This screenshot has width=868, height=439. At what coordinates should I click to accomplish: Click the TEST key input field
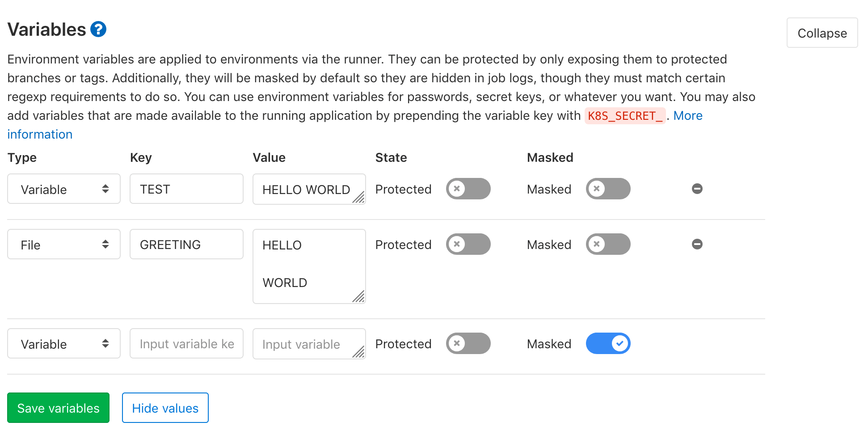(186, 189)
